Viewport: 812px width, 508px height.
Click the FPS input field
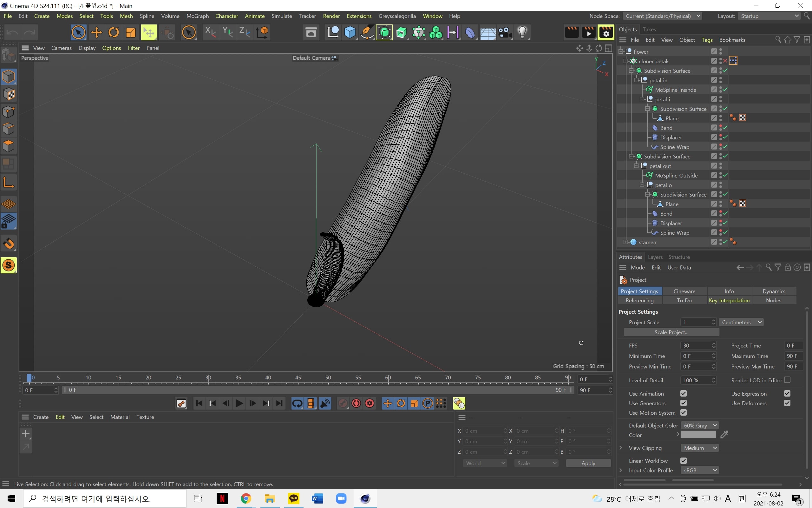697,346
